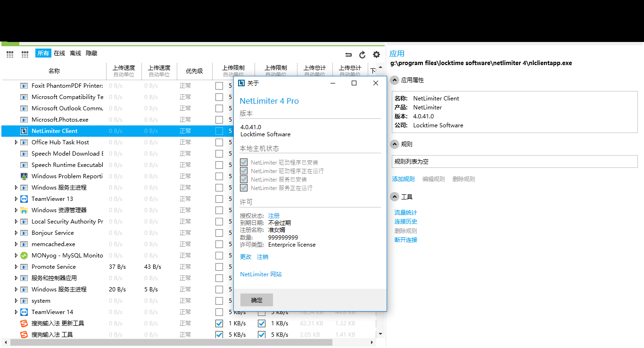Click the swap arrows toolbar icon

(x=348, y=55)
